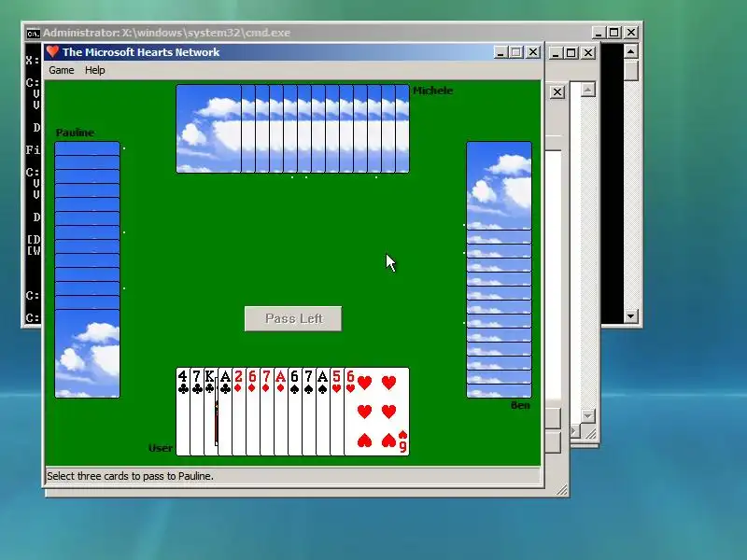Open the Help menu
The width and height of the screenshot is (747, 560).
(x=95, y=70)
